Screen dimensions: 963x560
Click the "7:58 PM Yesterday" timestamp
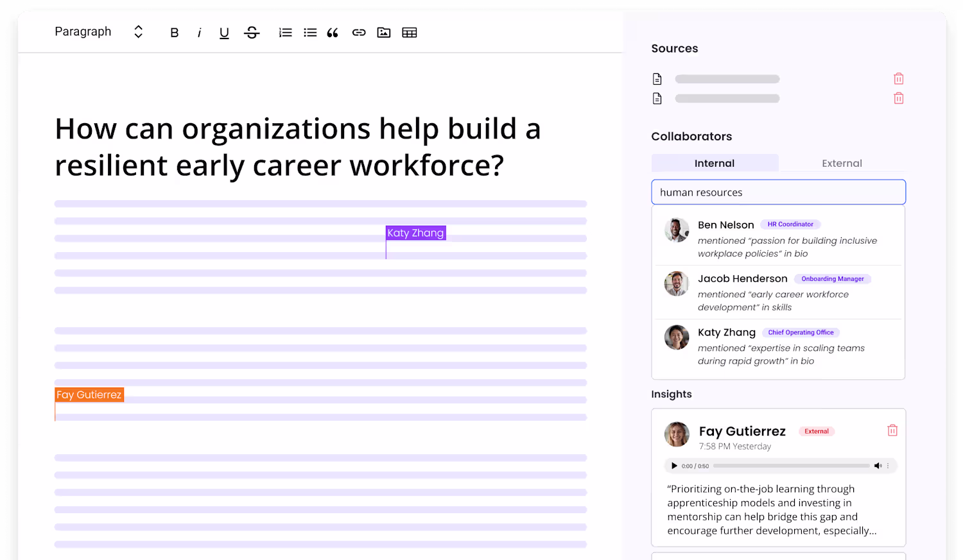pyautogui.click(x=735, y=446)
